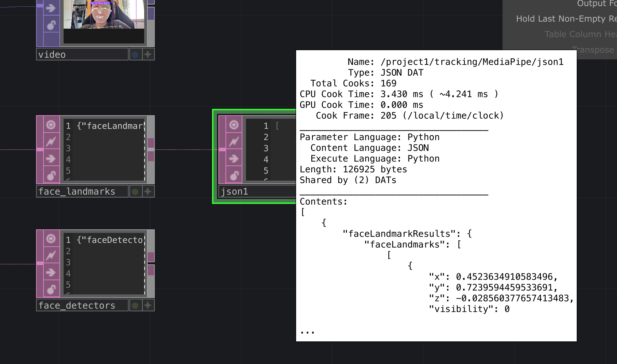
Task: Click the circular viewer flag on face_landmarks
Action: tap(51, 125)
